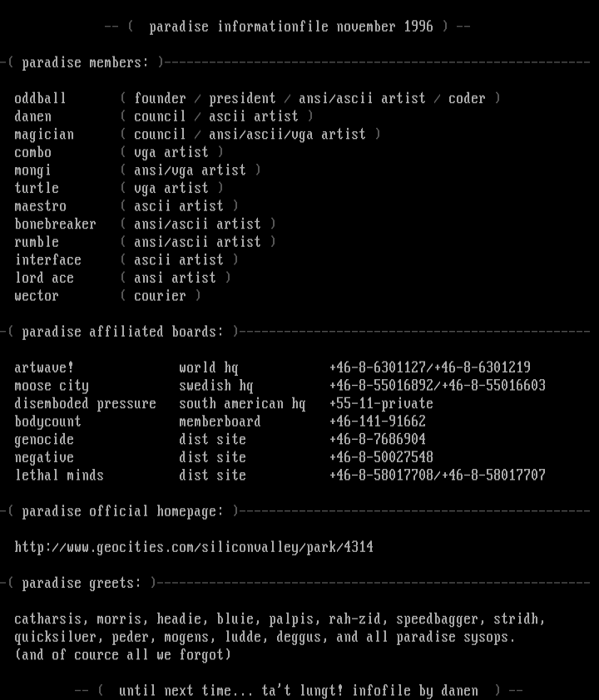Click the 'paradise greets:' section header
Viewport: 599px width, 700px height.
82,584
